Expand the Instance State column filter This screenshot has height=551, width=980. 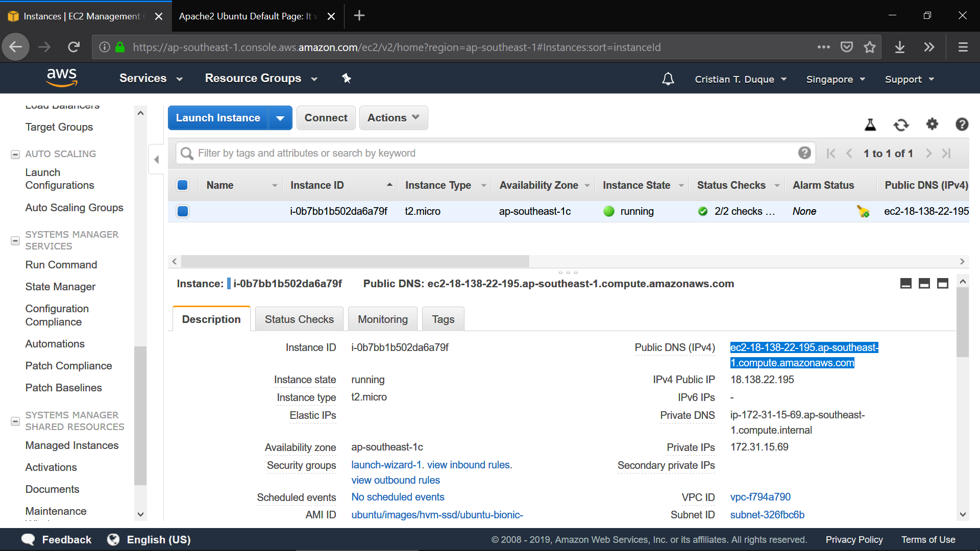pyautogui.click(x=681, y=185)
